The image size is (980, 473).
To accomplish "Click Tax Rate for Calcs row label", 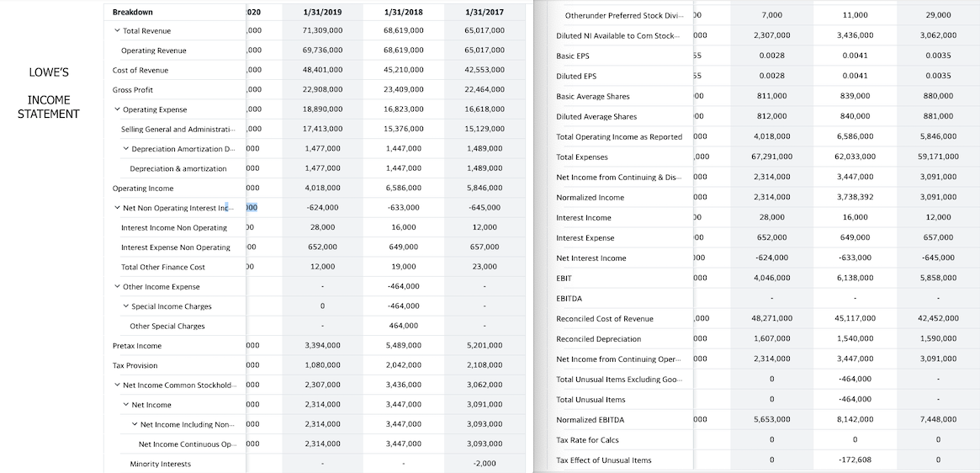I will point(587,440).
